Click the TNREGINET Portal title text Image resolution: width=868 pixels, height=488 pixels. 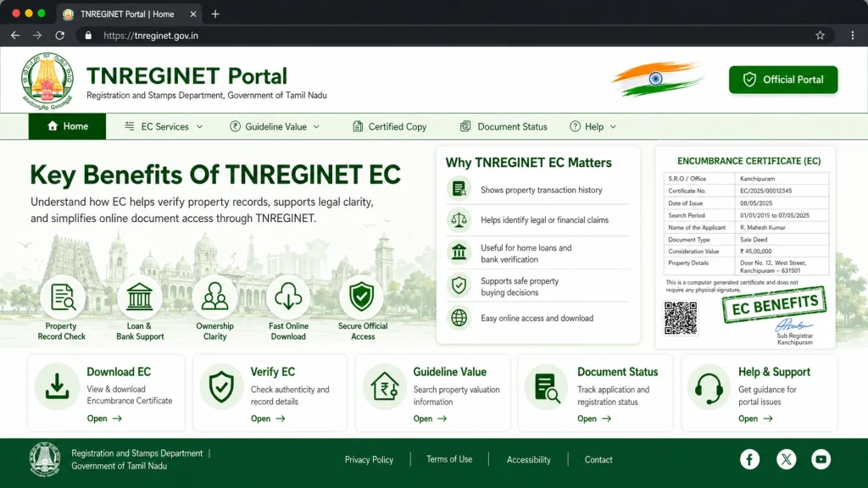(186, 76)
